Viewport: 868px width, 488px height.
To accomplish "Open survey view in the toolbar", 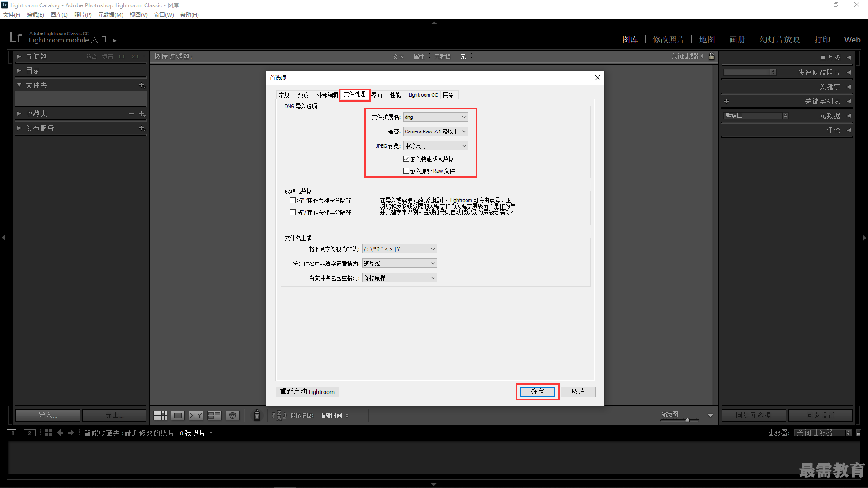I will pyautogui.click(x=214, y=415).
